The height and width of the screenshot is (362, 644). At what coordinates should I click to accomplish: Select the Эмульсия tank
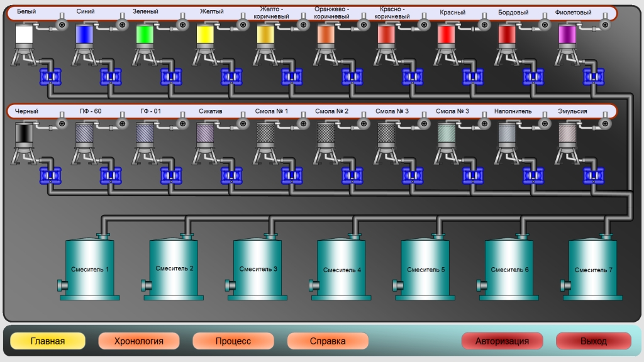point(567,134)
